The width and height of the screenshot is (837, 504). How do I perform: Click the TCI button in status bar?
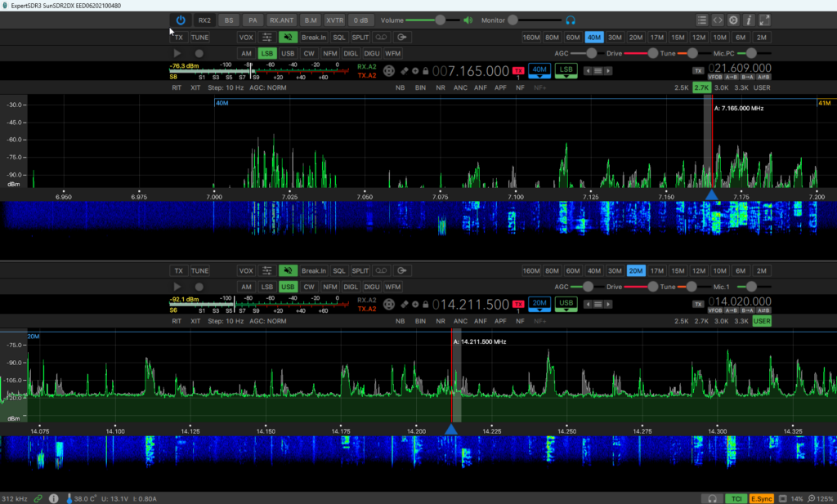tap(736, 498)
